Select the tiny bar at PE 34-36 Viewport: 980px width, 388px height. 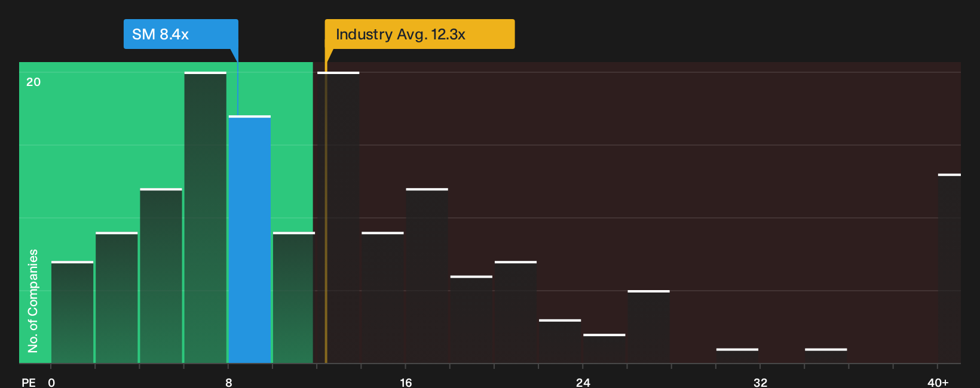coord(826,356)
